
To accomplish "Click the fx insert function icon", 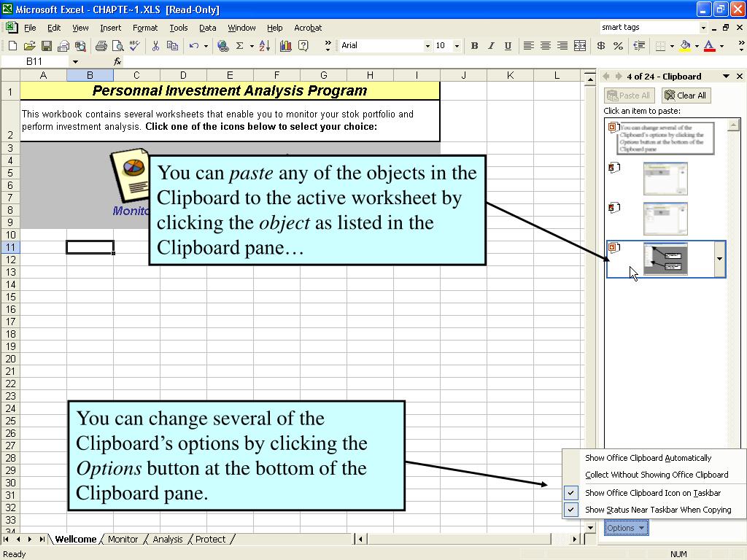I will [x=117, y=61].
